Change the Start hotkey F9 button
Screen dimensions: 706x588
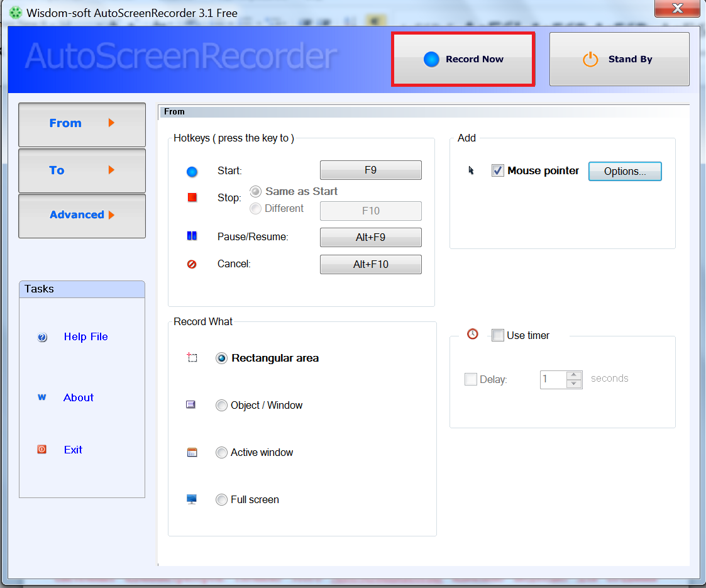coord(370,170)
